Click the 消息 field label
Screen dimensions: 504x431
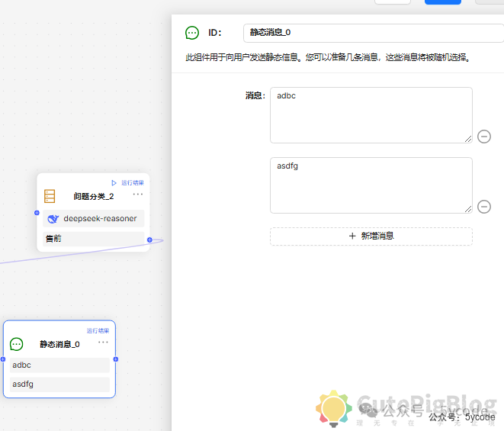pos(255,95)
